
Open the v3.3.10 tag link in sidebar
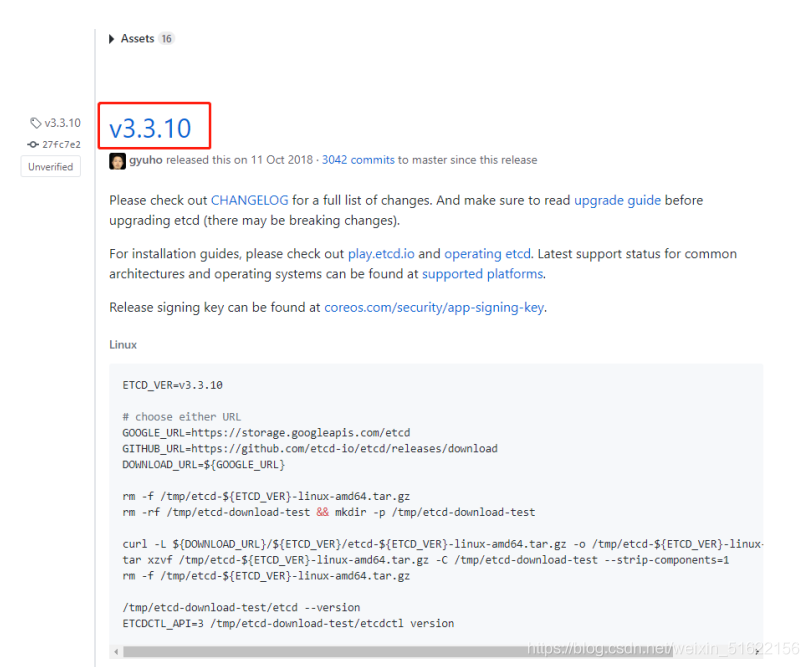tap(62, 123)
